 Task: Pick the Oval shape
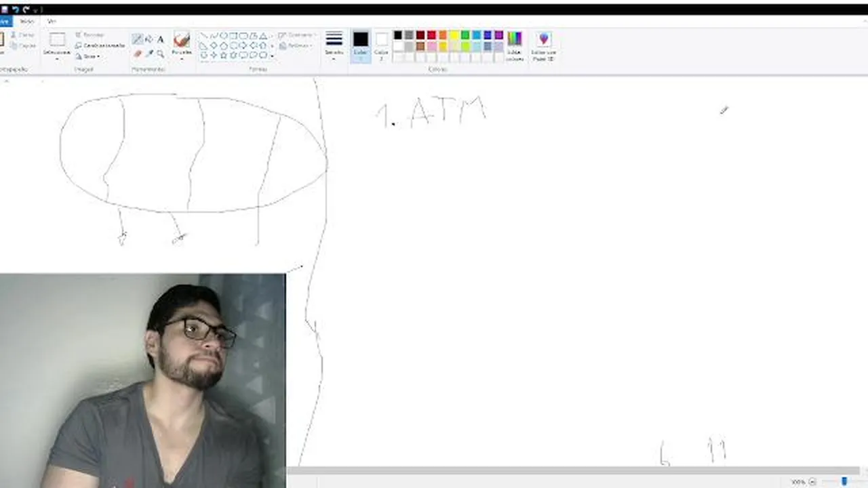(223, 35)
